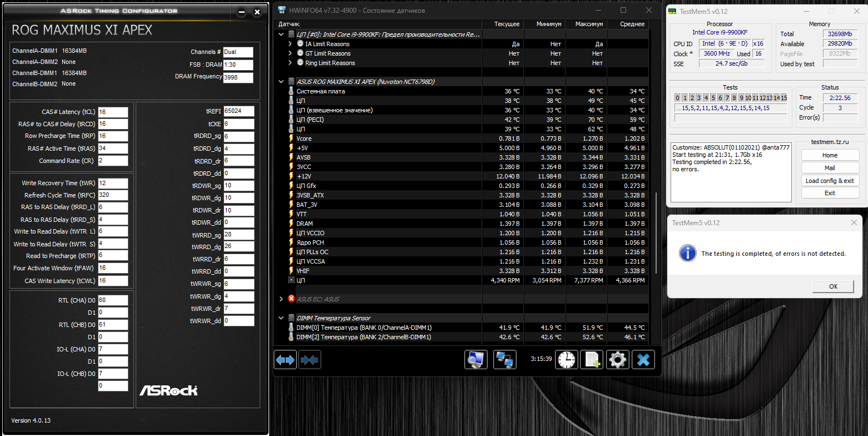Click the blue expand-columns arrows in HWiNFO toolbar

[x=285, y=360]
